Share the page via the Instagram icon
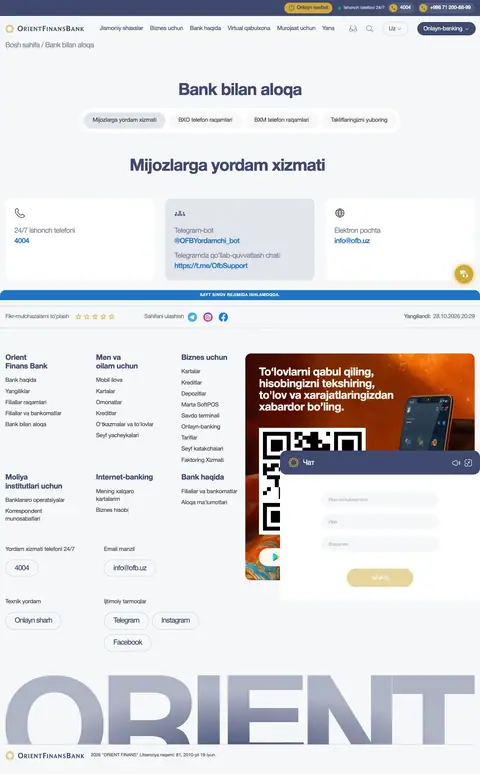Viewport: 480px width, 774px height. click(208, 317)
